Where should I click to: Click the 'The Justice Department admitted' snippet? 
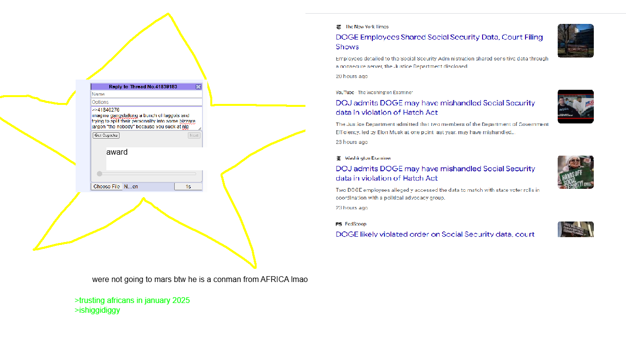coord(442,128)
